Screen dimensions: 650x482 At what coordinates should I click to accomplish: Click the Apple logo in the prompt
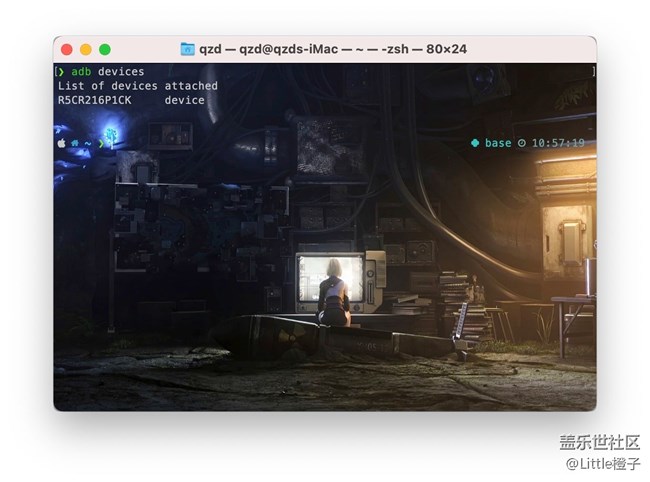click(61, 143)
